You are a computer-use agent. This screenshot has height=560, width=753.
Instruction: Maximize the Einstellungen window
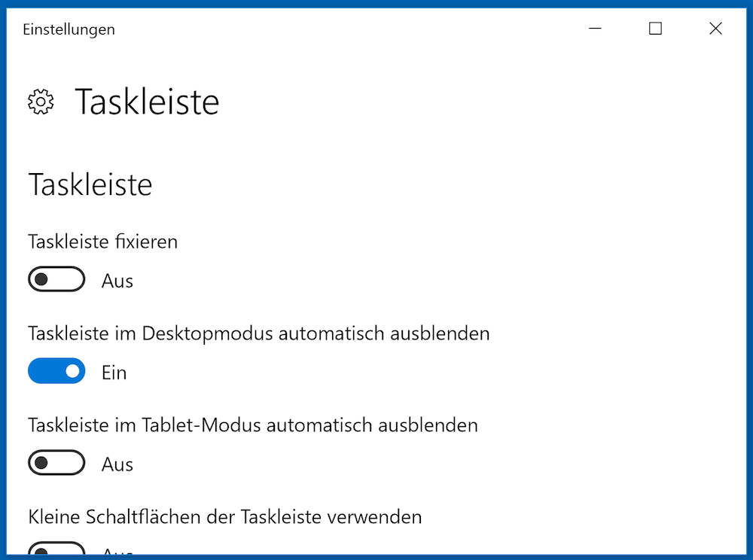pos(655,29)
